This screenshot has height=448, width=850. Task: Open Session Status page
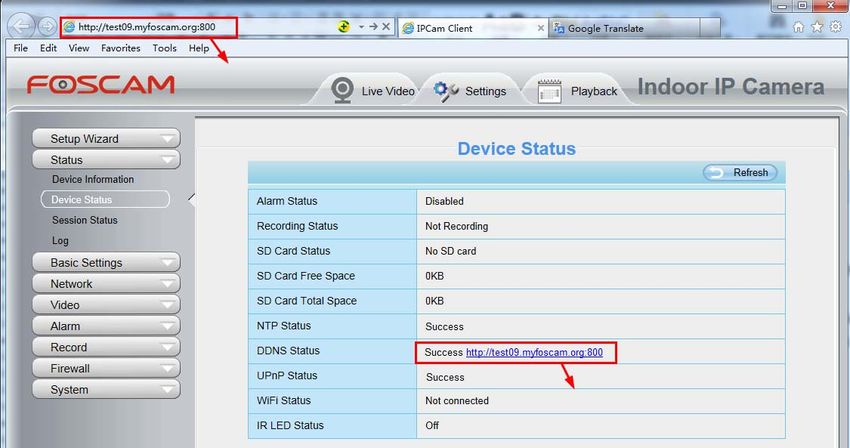point(85,220)
